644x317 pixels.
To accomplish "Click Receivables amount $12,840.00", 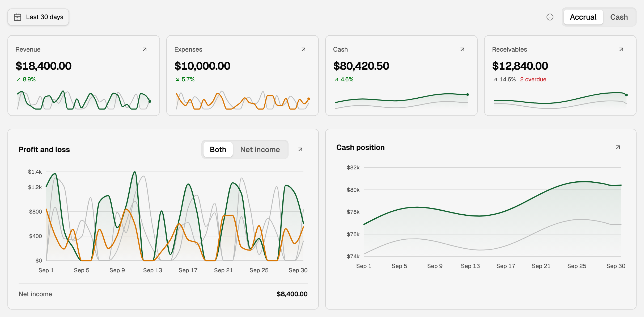I will click(x=520, y=66).
